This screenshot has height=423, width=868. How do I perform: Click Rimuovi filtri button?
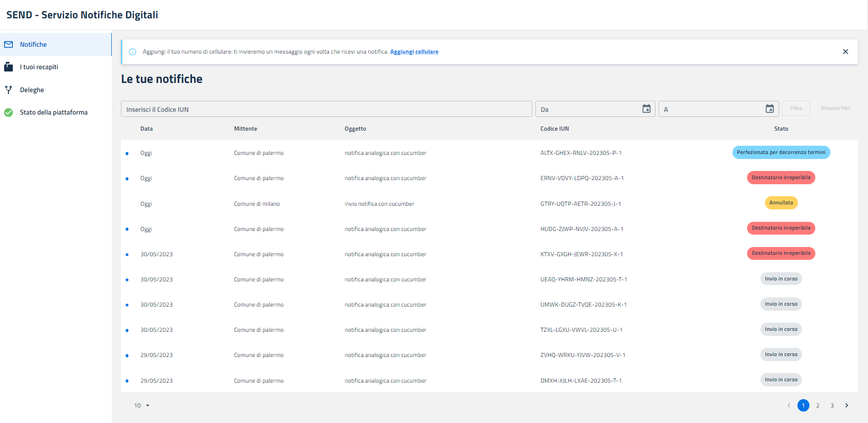(835, 109)
